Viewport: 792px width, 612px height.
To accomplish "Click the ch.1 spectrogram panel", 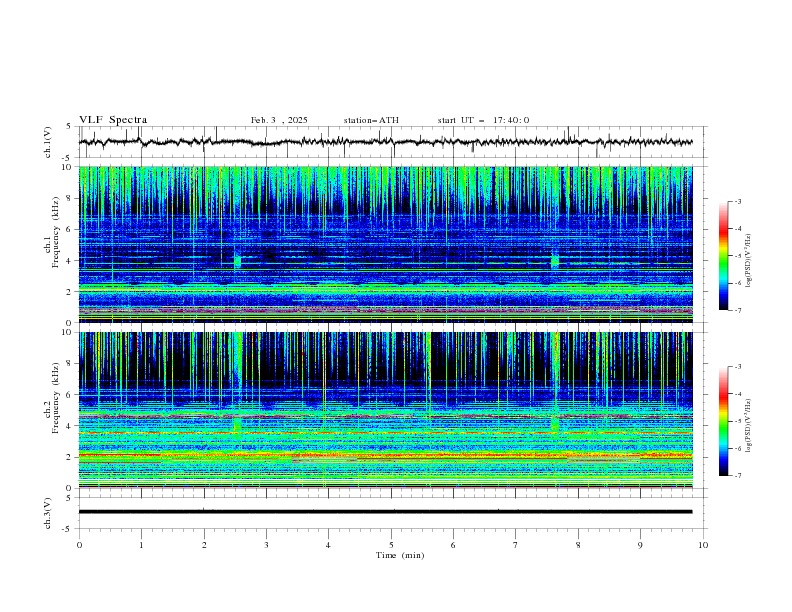I will point(385,244).
